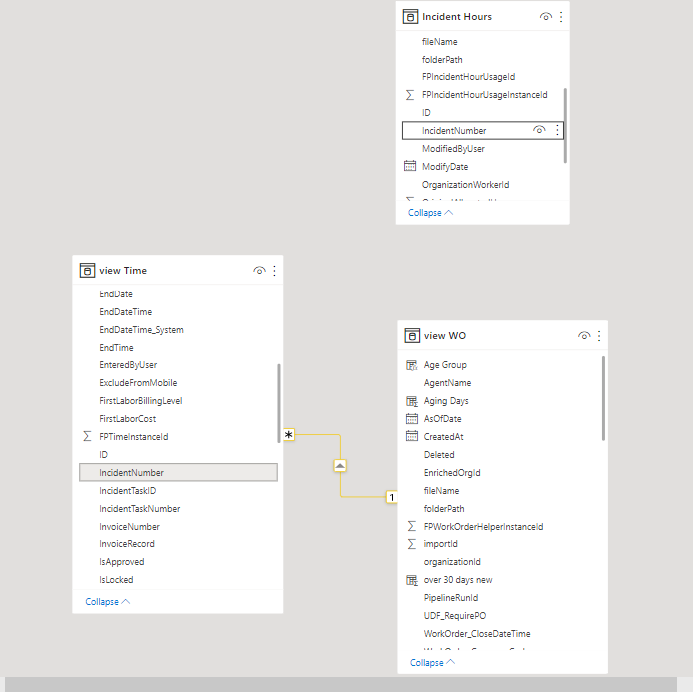This screenshot has width=693, height=692.
Task: Open more options for view Time table
Action: point(274,270)
